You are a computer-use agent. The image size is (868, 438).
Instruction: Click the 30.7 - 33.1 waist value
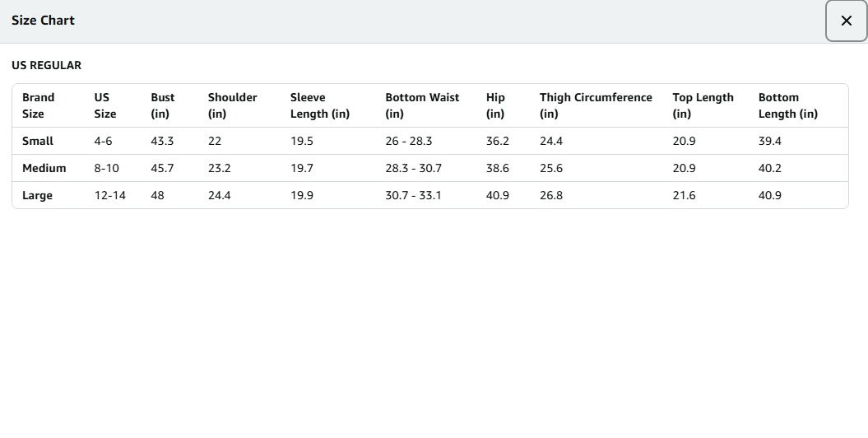[413, 195]
